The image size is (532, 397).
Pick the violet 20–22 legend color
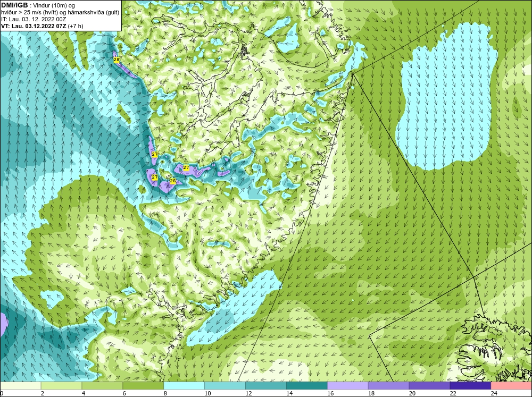pyautogui.click(x=429, y=386)
